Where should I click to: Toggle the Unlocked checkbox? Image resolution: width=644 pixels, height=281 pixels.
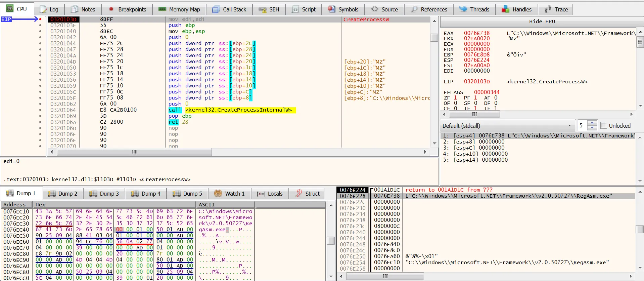[604, 126]
